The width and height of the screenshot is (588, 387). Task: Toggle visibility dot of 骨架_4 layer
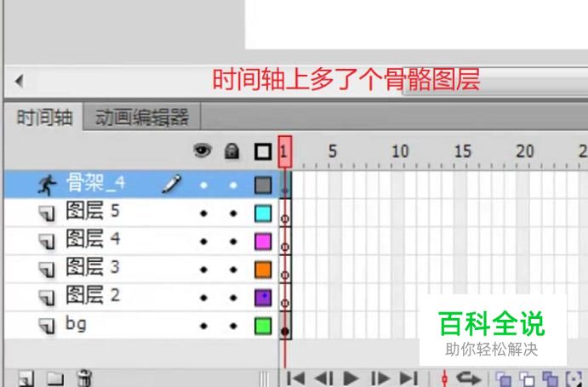point(203,185)
